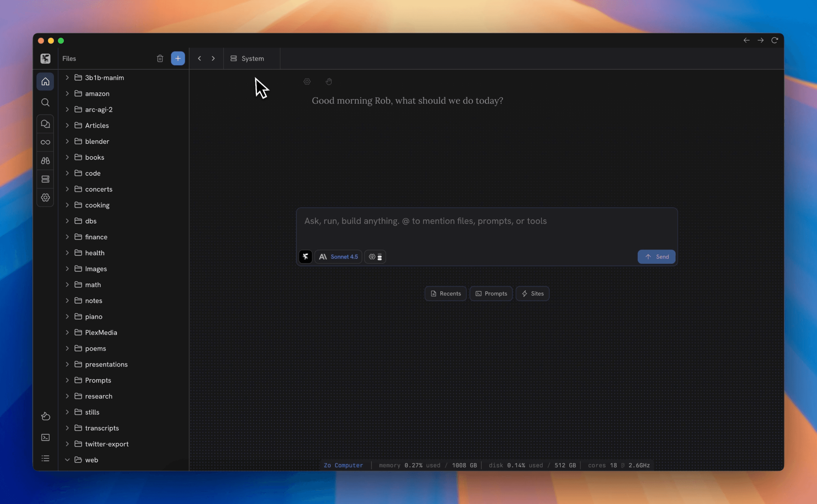Open the Sites shortcut button

coord(532,293)
